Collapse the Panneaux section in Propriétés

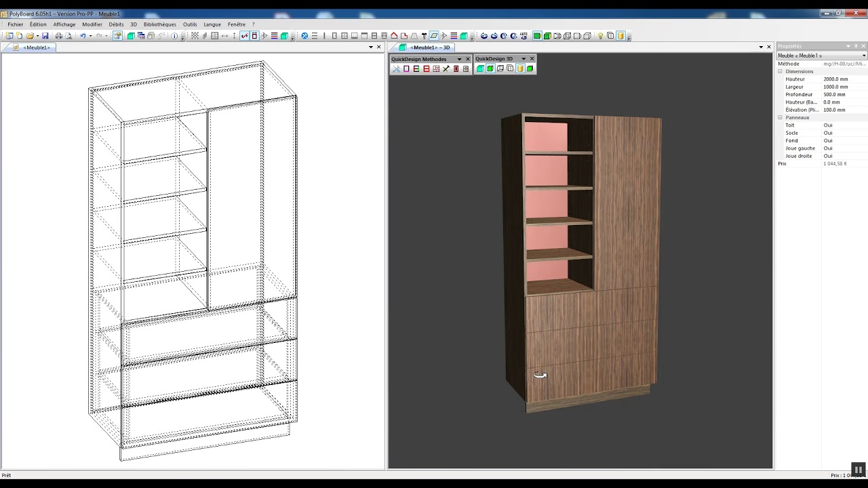tap(780, 117)
